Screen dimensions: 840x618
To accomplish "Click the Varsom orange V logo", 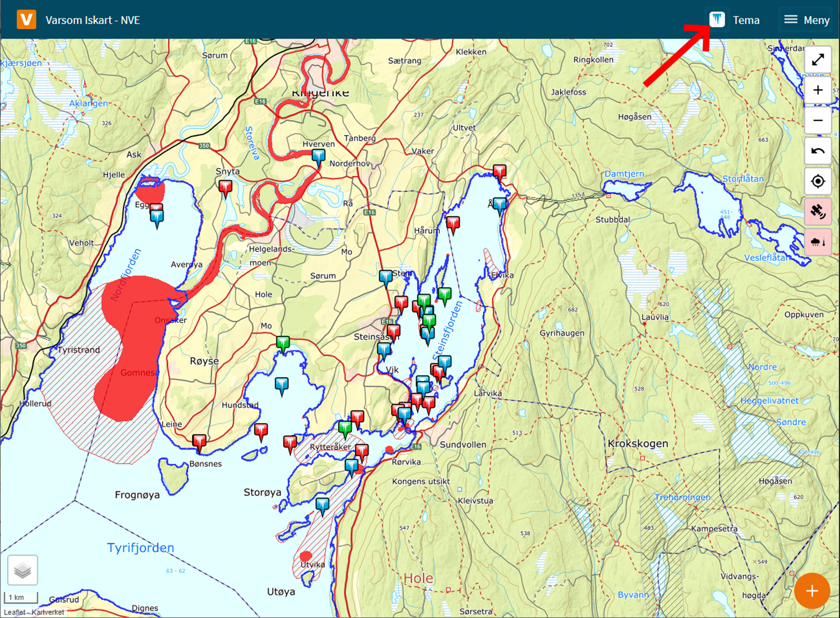I will (26, 20).
